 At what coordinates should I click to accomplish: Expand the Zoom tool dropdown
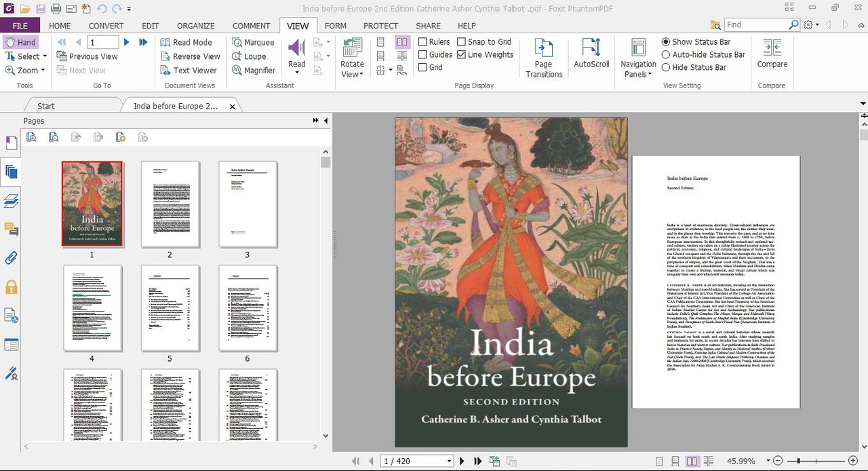click(x=43, y=70)
